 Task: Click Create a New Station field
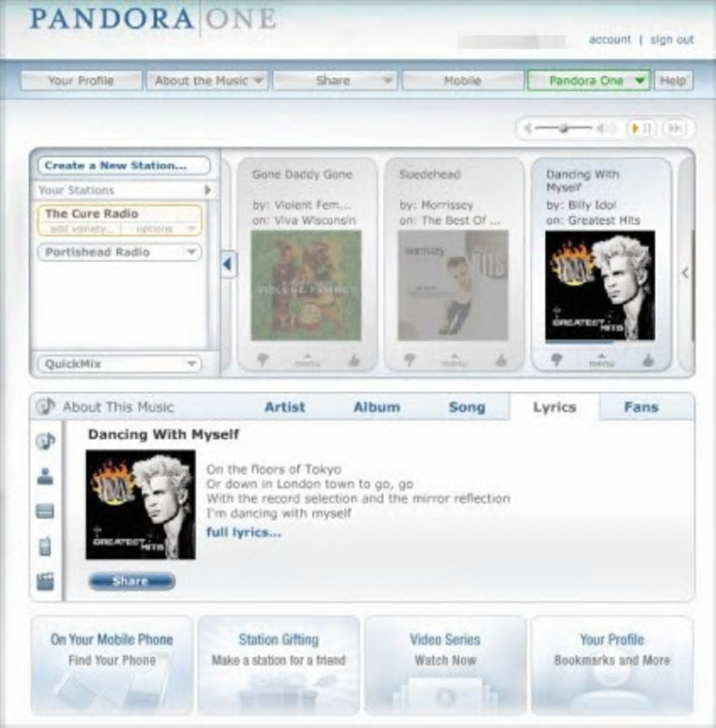point(124,166)
